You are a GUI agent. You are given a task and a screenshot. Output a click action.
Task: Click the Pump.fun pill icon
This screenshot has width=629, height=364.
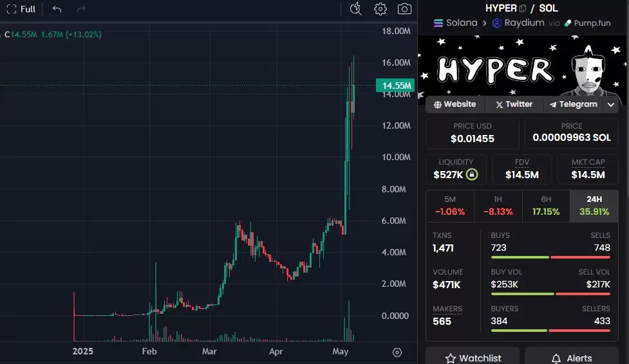568,23
